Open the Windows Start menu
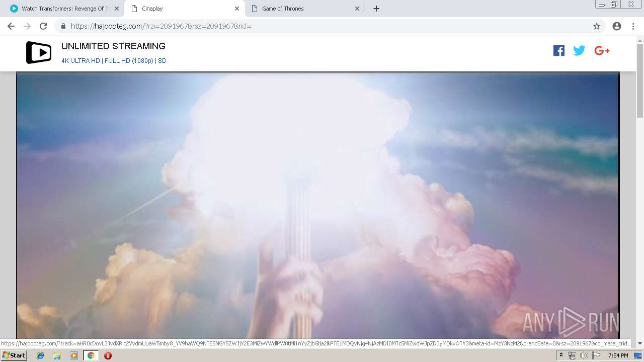Screen dimensions: 644x362 (x=14, y=355)
